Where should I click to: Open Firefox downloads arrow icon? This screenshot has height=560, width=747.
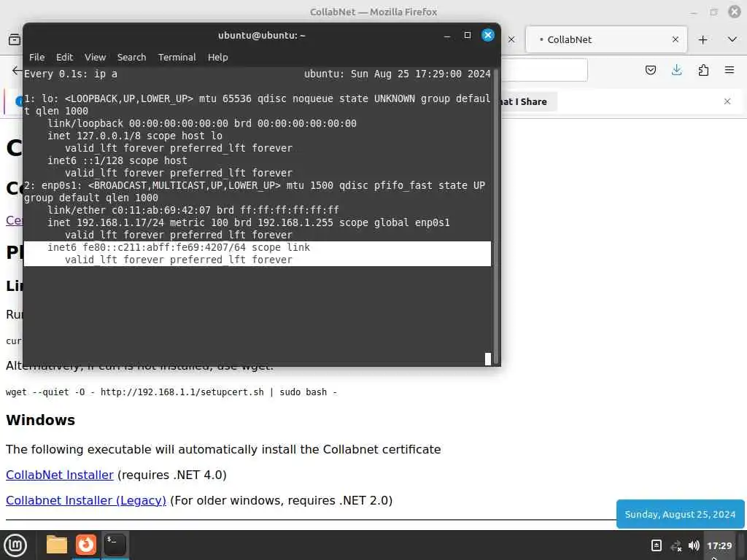[x=676, y=71]
